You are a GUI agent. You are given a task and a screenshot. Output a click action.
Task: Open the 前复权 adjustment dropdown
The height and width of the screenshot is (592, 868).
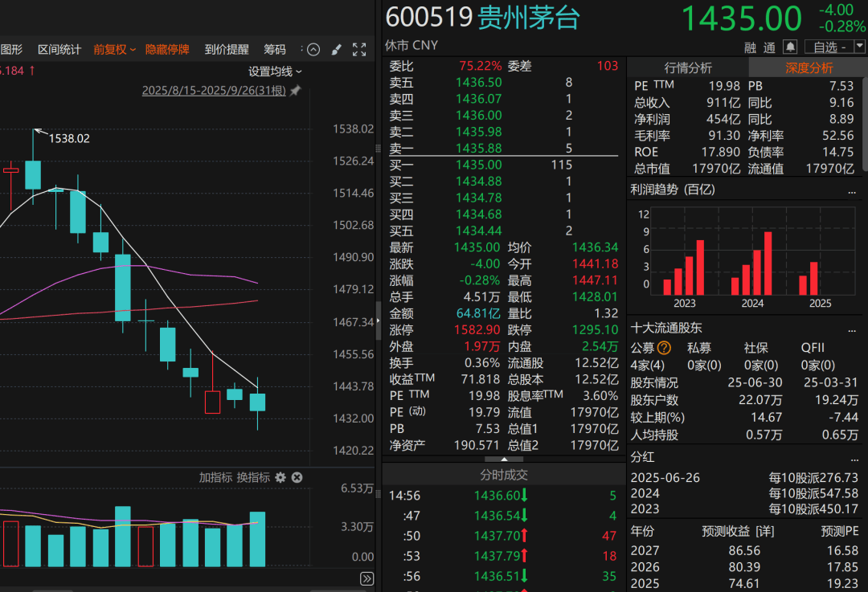[113, 49]
